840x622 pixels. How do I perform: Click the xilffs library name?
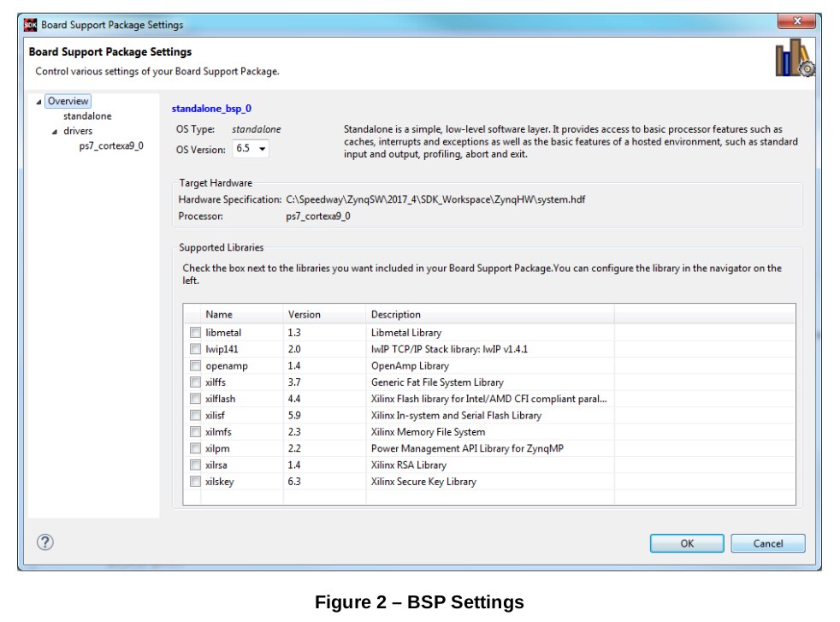click(216, 382)
